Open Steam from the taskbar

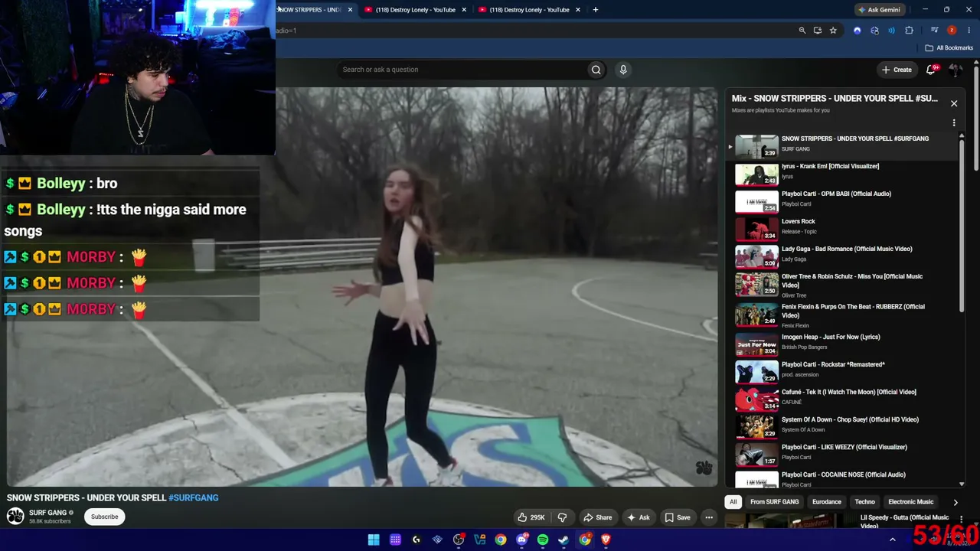pos(563,540)
